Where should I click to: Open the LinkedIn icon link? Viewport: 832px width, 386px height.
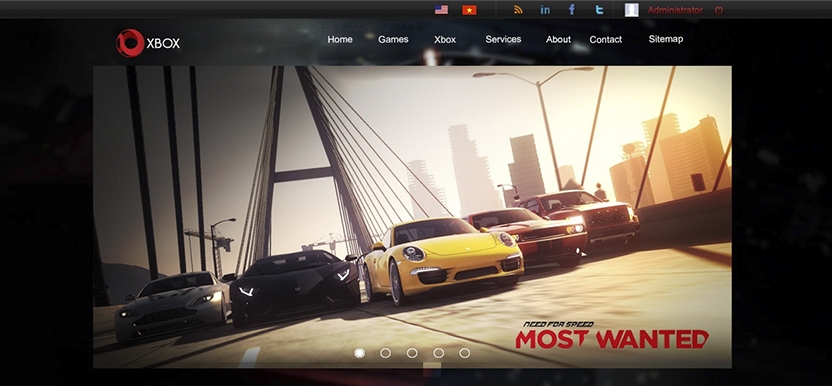pyautogui.click(x=545, y=10)
